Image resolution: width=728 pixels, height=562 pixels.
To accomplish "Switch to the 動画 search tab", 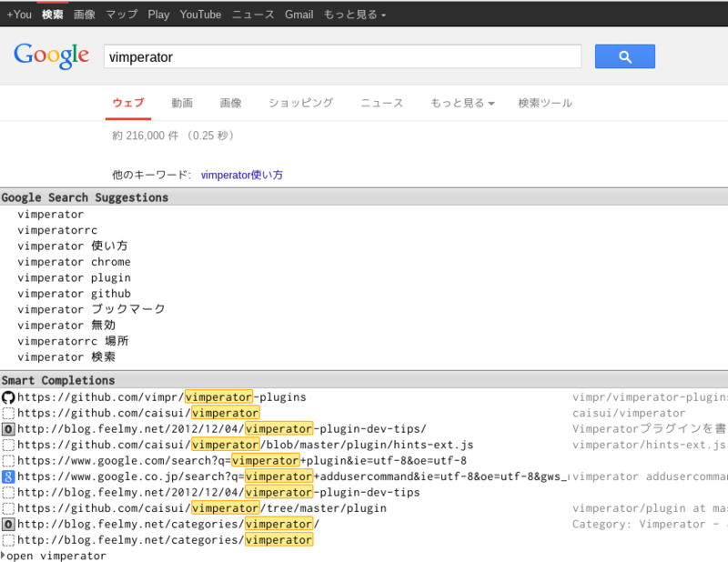I will pos(182,103).
